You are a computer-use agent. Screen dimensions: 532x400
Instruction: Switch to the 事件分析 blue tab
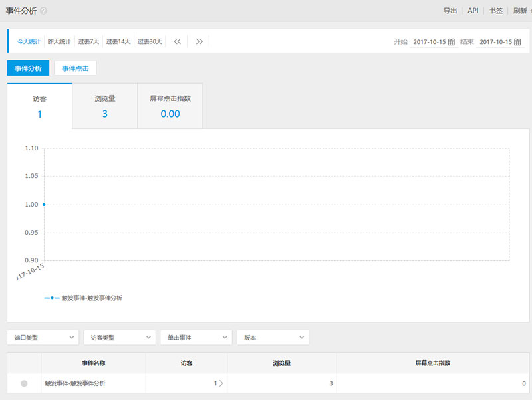(x=28, y=68)
